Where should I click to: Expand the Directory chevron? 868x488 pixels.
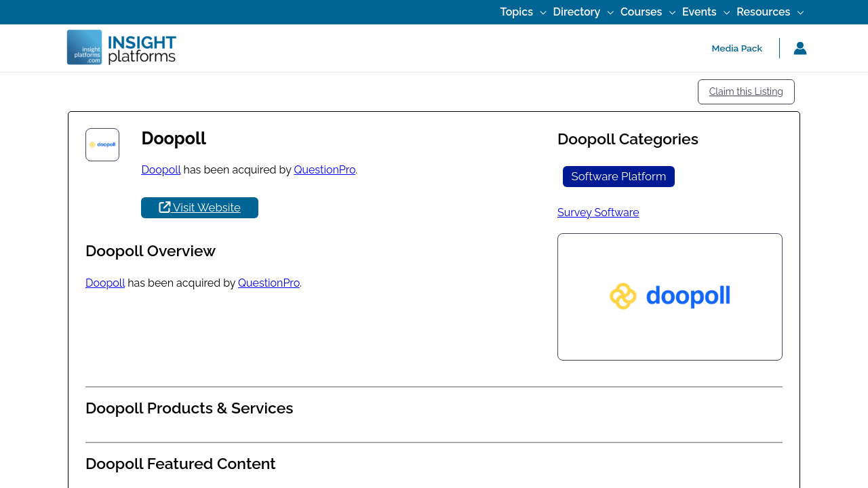(x=610, y=13)
